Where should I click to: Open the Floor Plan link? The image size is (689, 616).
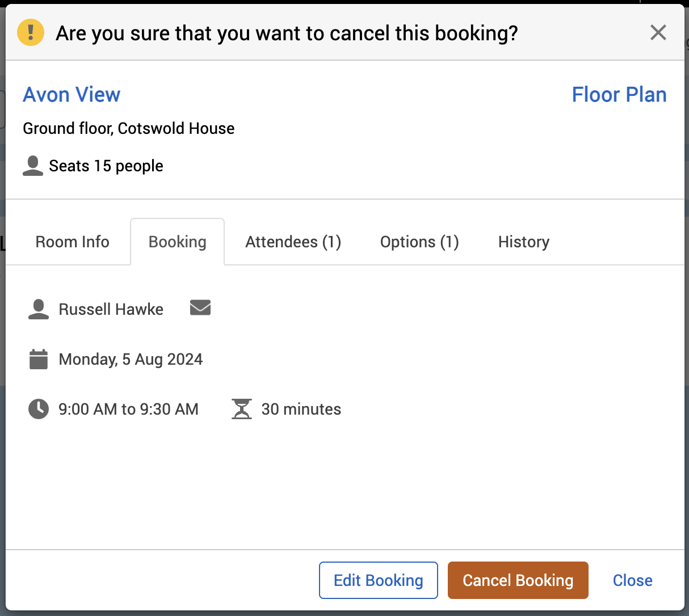pyautogui.click(x=619, y=95)
